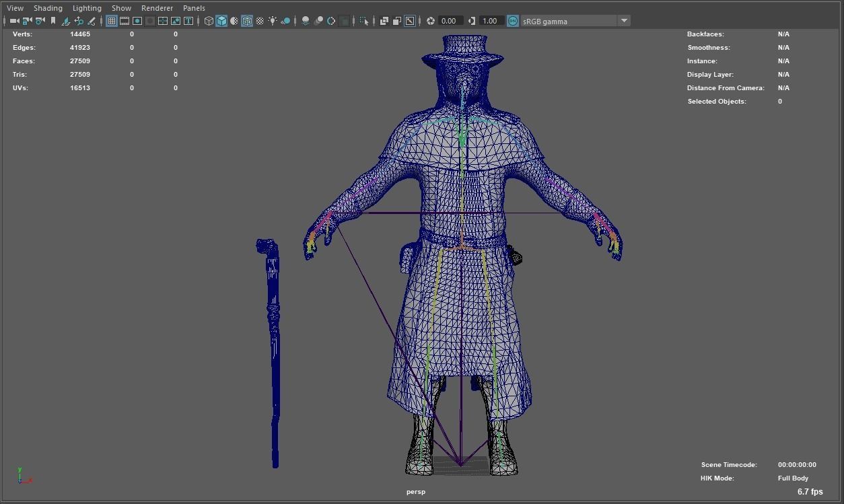Open the View menu
This screenshot has width=844, height=504.
(x=15, y=8)
